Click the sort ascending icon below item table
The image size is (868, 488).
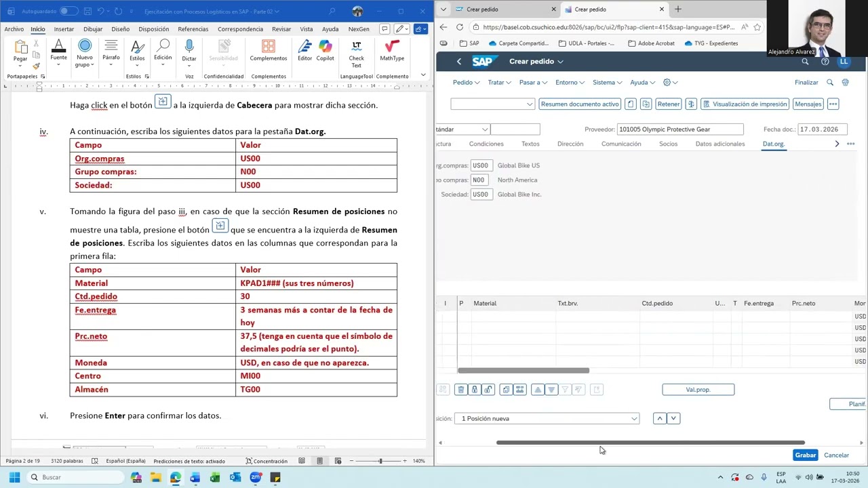[x=538, y=390]
